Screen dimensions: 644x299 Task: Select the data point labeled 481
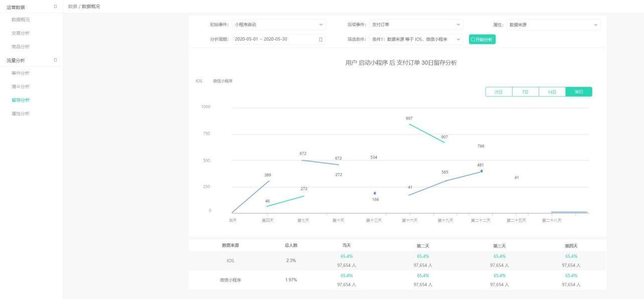coord(481,171)
